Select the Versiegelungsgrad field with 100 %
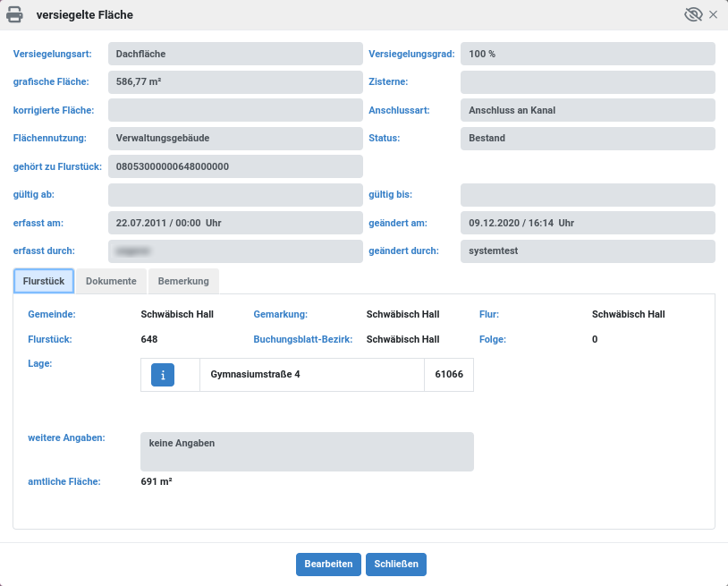This screenshot has height=586, width=728. [588, 54]
